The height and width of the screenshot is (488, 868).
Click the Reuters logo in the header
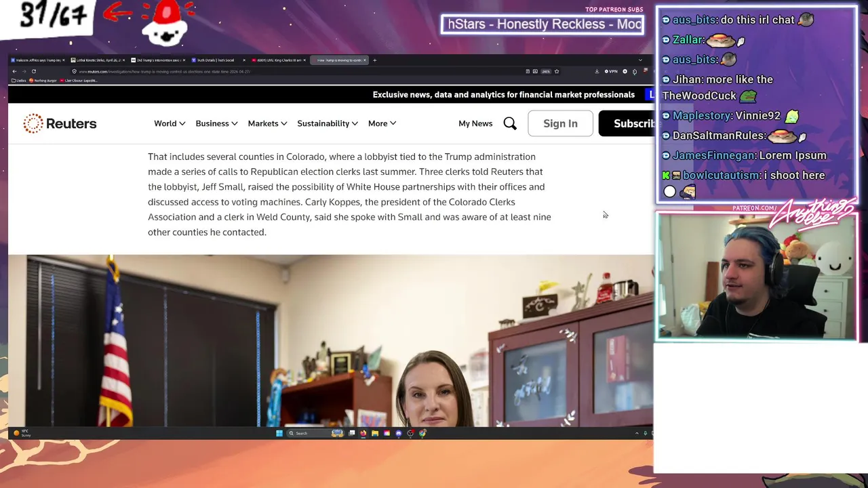[60, 123]
